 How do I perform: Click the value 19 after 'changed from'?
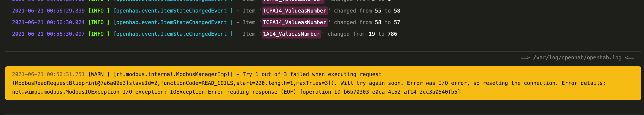pyautogui.click(x=372, y=34)
